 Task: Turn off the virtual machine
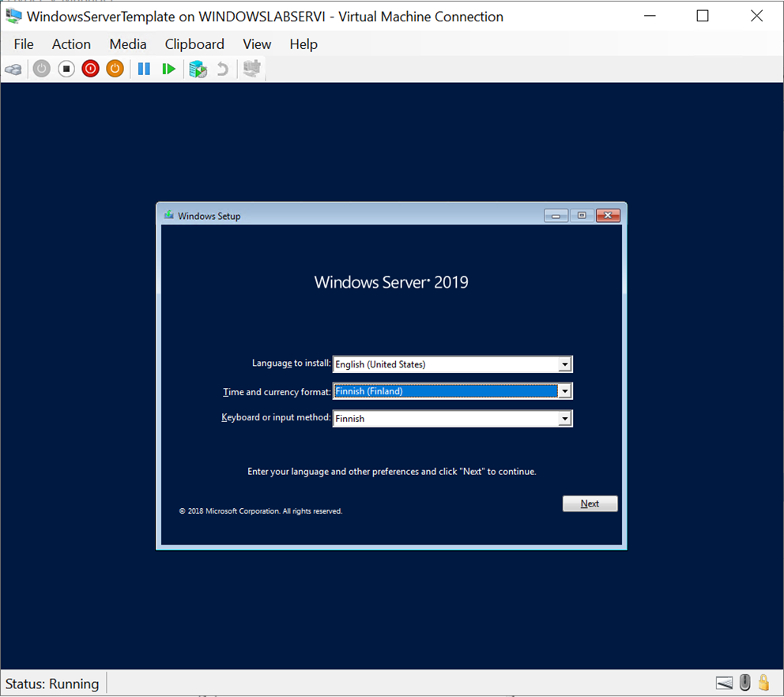[66, 69]
